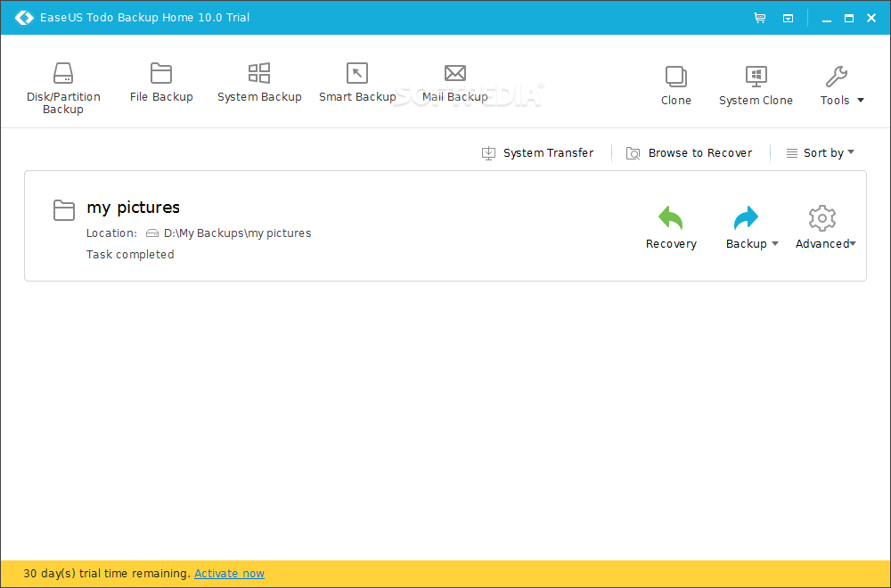Click the shopping cart icon
The height and width of the screenshot is (588, 891).
[760, 18]
